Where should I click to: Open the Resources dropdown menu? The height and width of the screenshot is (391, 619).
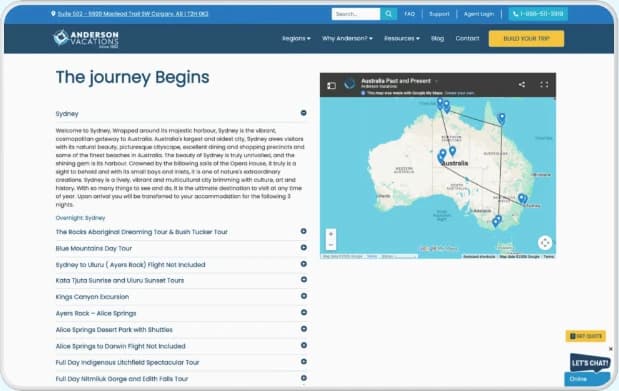tap(401, 38)
